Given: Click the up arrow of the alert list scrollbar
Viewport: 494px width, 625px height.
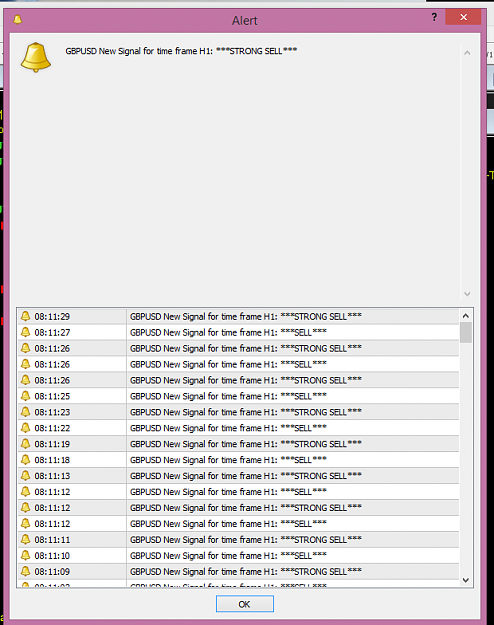Looking at the screenshot, I should click(x=466, y=316).
